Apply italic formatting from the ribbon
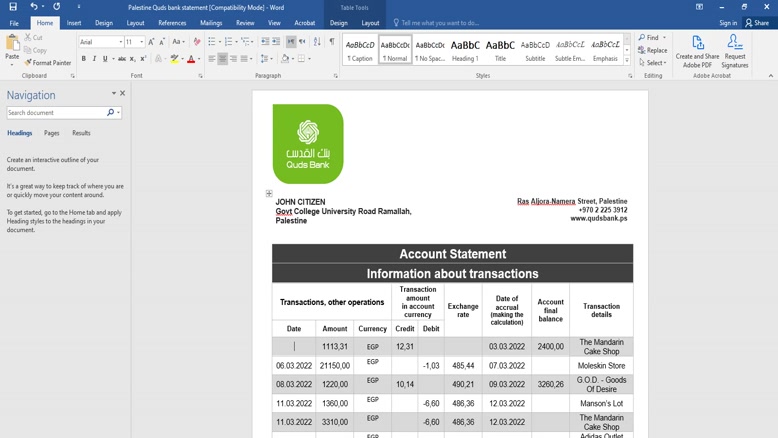The image size is (778, 438). (95, 59)
